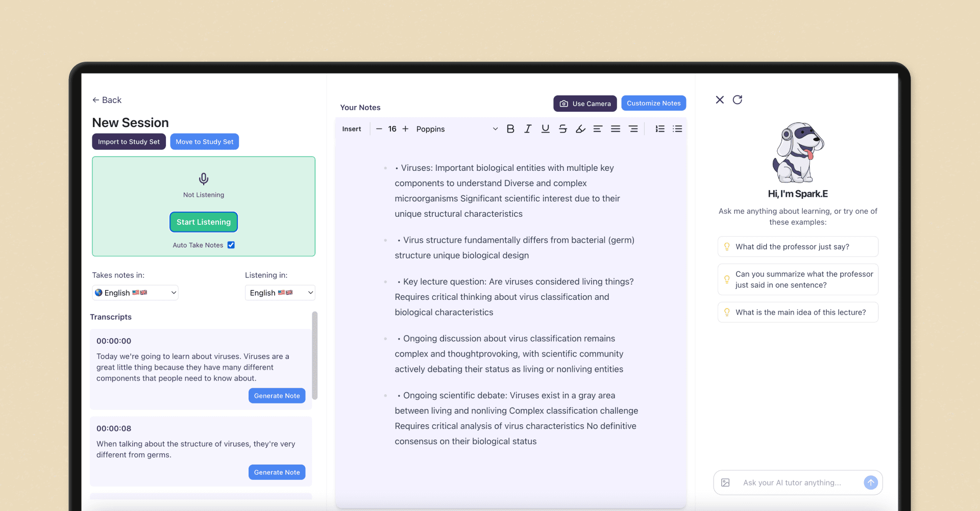
Task: Apply underline to note text
Action: pyautogui.click(x=545, y=129)
